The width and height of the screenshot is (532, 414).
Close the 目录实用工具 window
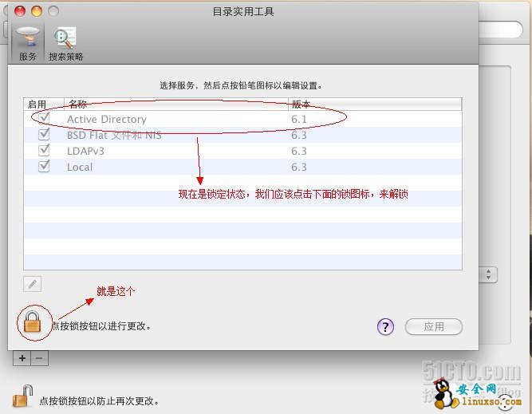20,11
